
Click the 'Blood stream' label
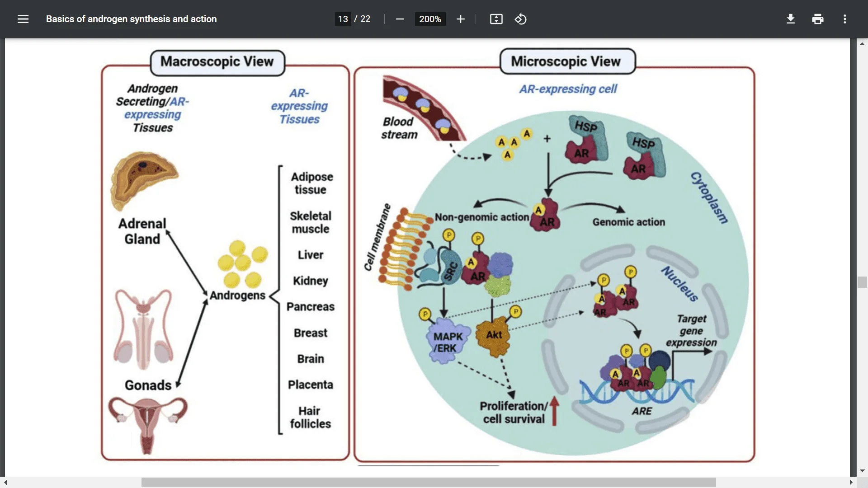(x=399, y=128)
